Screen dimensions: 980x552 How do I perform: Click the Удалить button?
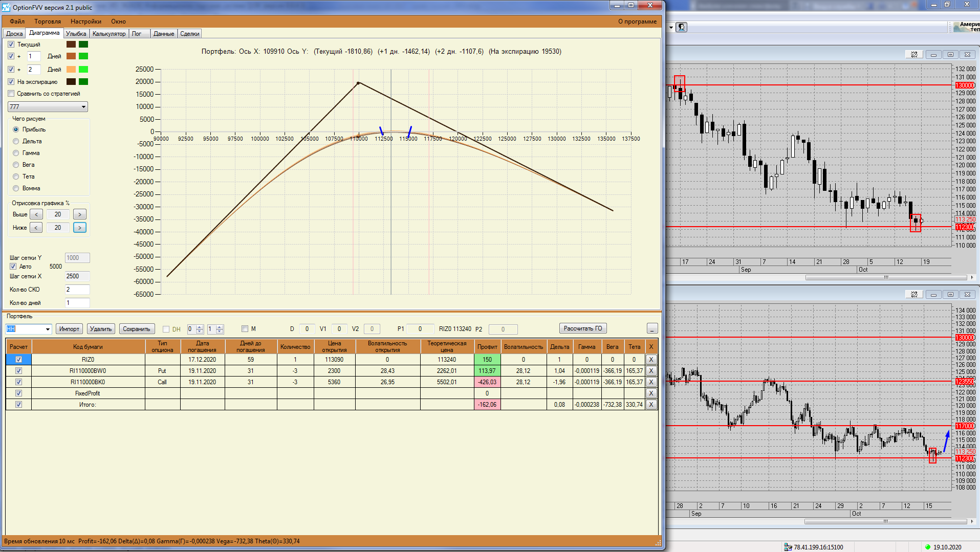tap(101, 329)
